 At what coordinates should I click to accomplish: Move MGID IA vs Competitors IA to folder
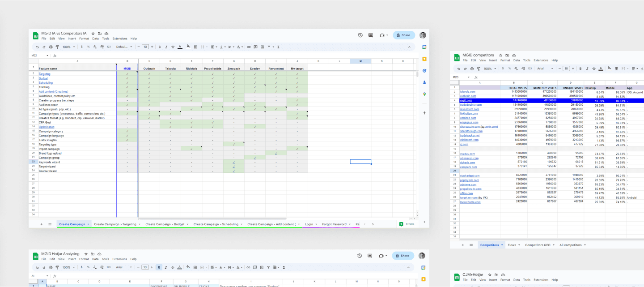(100, 33)
